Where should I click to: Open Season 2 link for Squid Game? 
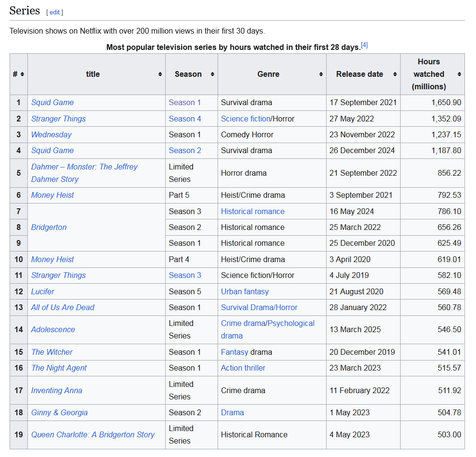(x=185, y=151)
